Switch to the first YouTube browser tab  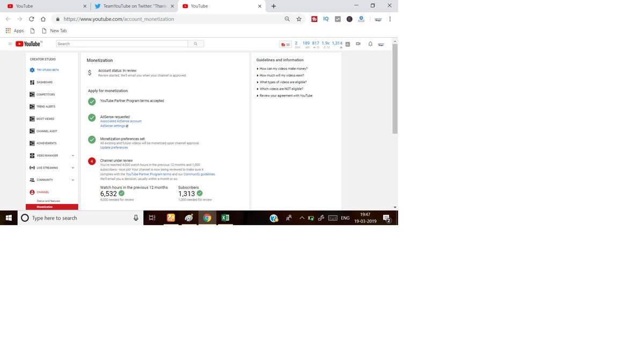46,6
